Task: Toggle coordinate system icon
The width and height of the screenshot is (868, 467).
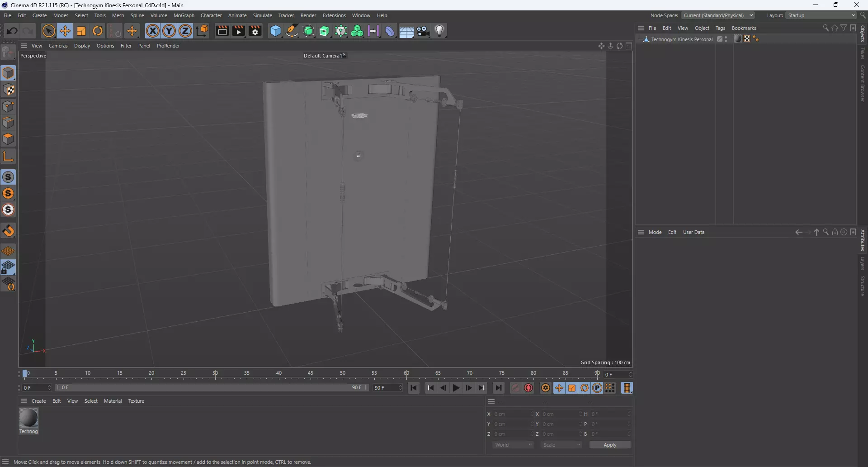Action: [x=203, y=31]
